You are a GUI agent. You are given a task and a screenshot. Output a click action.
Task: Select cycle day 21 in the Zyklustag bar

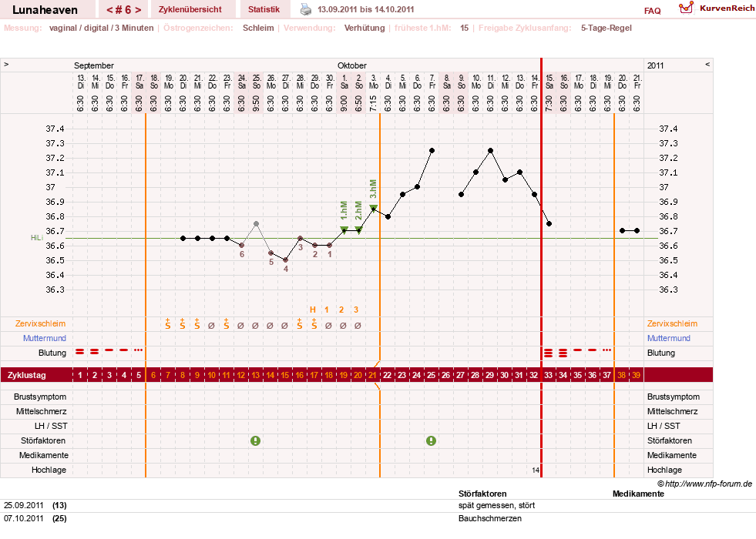372,375
